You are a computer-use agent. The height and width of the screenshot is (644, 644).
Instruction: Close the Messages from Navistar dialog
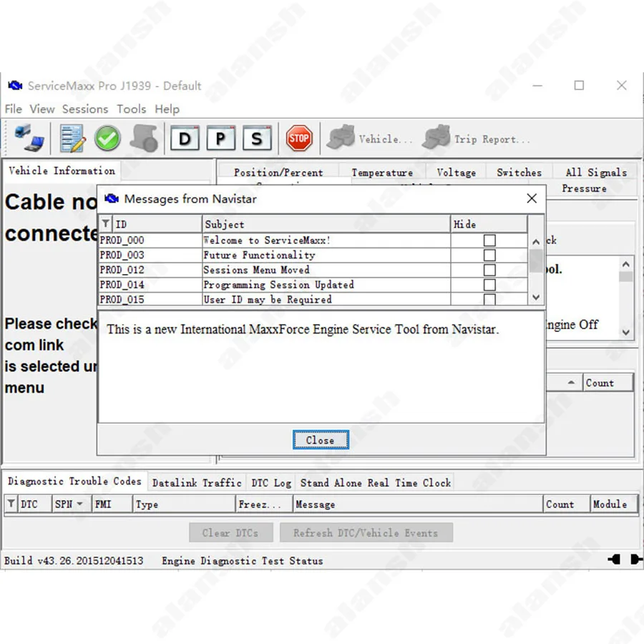coord(532,198)
